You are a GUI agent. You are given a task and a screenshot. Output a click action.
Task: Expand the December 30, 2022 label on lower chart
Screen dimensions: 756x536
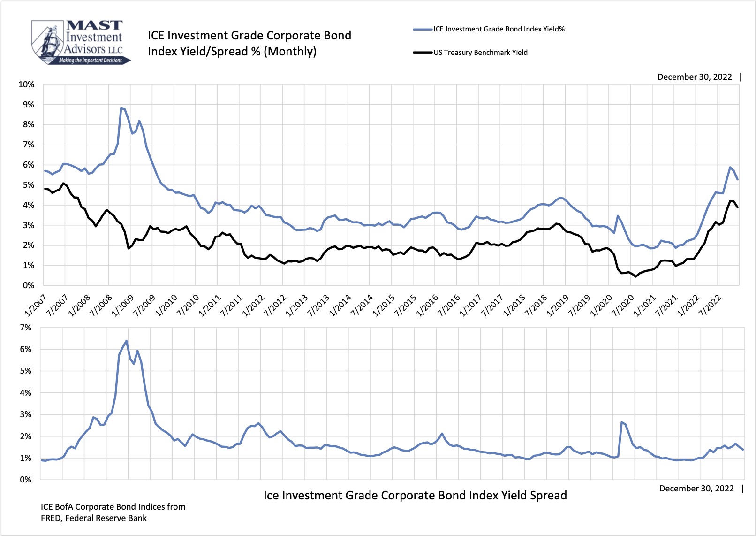[696, 489]
